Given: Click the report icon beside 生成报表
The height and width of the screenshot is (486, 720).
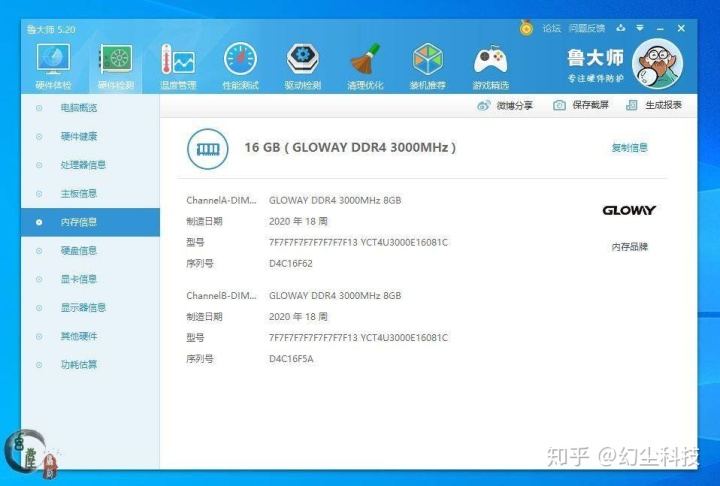Looking at the screenshot, I should tap(632, 105).
